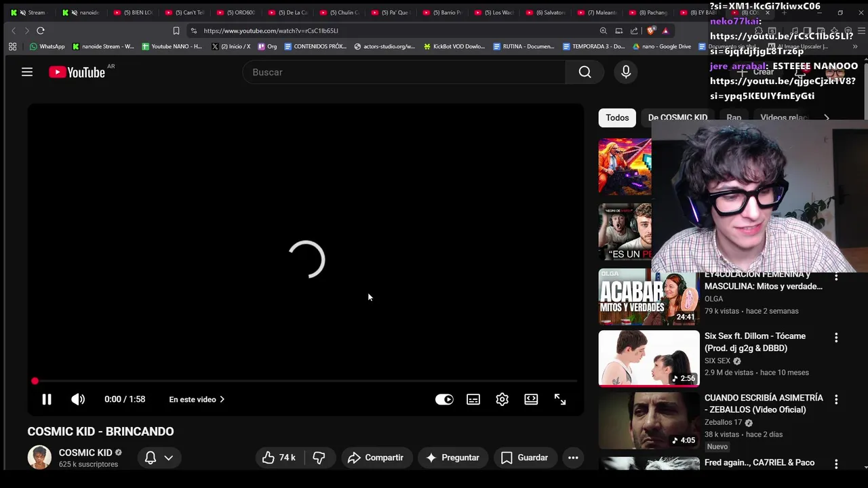Reload the page
The width and height of the screenshot is (868, 488).
point(41,30)
